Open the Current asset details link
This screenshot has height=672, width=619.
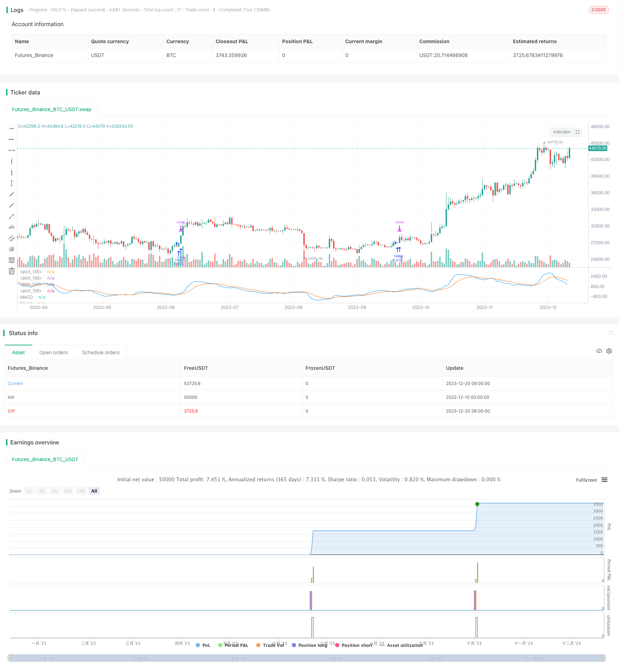(x=15, y=383)
